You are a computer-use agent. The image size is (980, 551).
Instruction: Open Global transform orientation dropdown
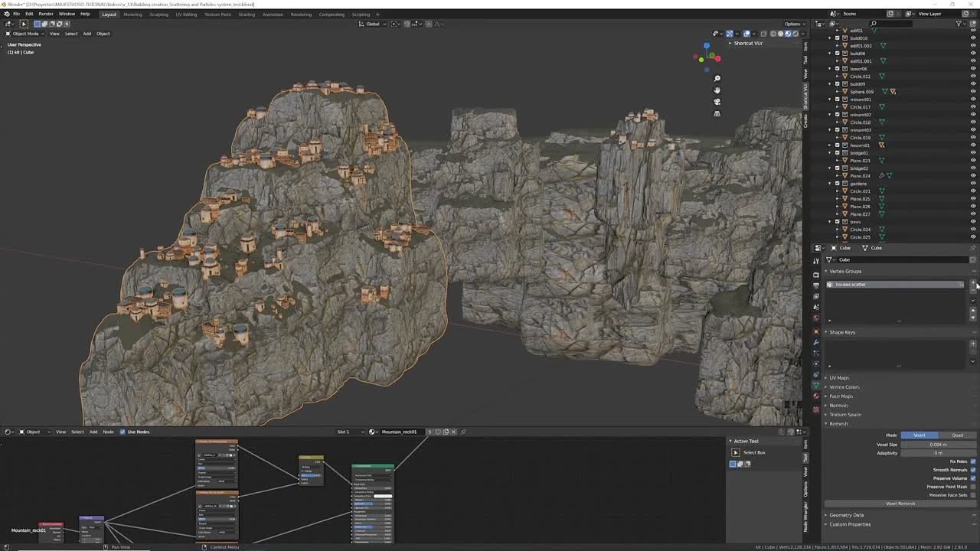pyautogui.click(x=373, y=24)
